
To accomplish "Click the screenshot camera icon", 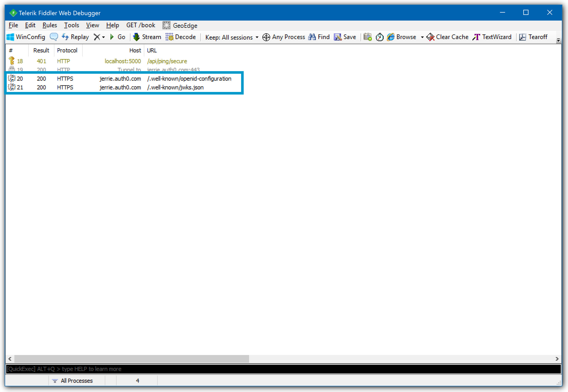I will [368, 37].
